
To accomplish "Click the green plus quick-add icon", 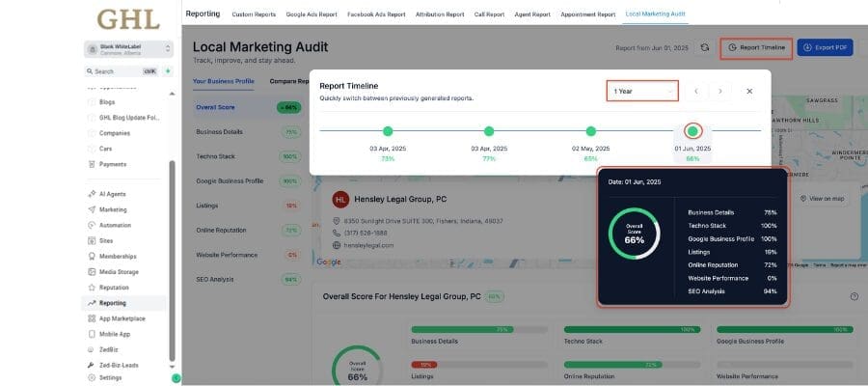I will [168, 71].
